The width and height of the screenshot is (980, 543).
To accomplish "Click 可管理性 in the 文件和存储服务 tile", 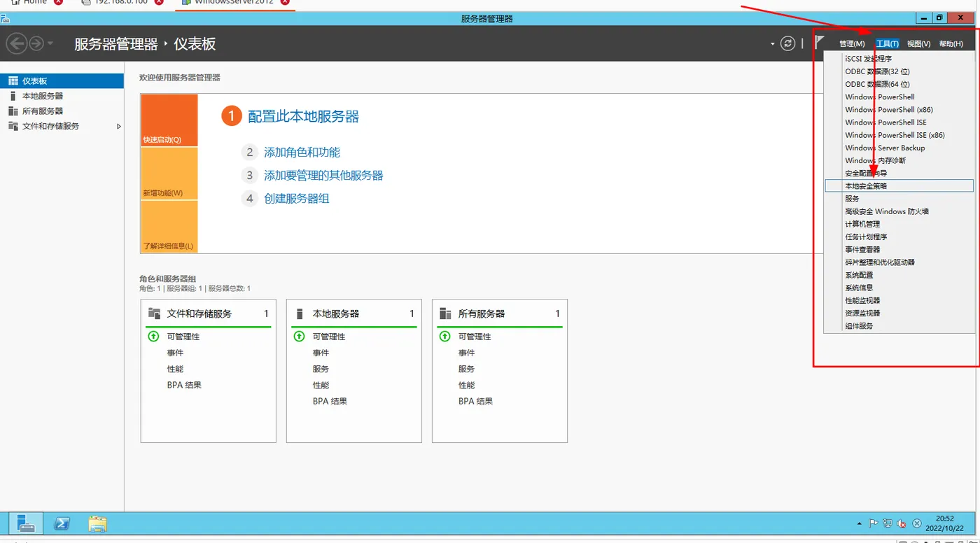I will tap(183, 337).
